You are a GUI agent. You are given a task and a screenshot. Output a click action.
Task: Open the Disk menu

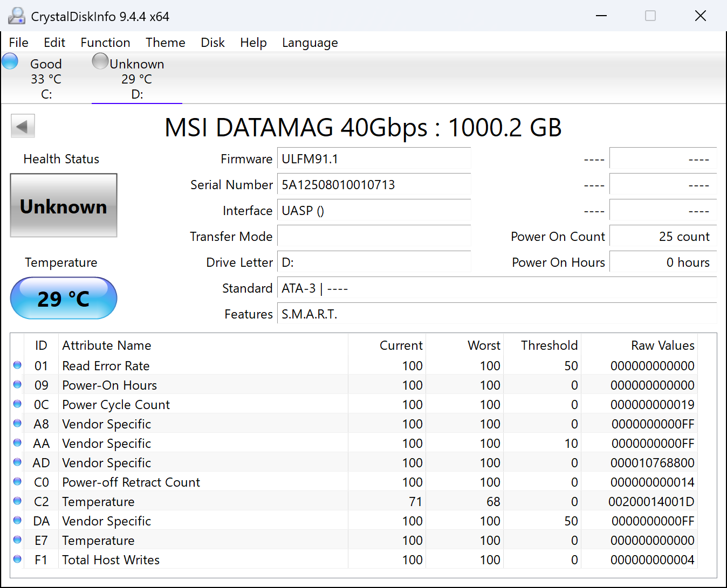(212, 43)
